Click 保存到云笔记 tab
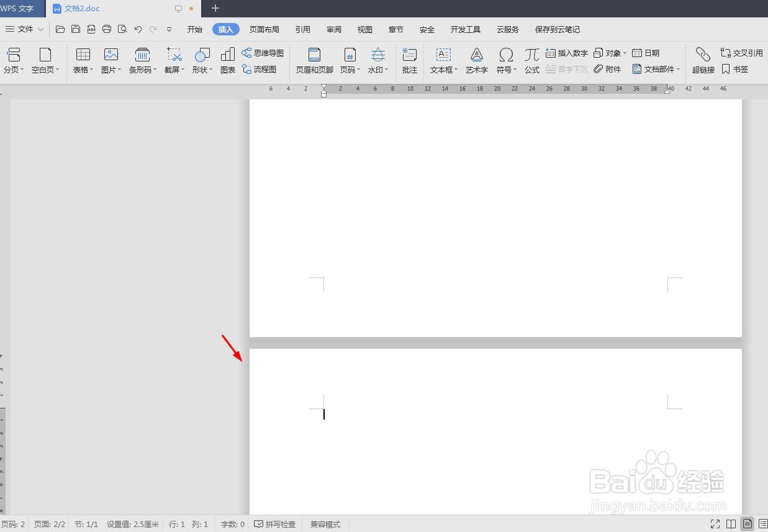The height and width of the screenshot is (532, 768). (x=558, y=29)
